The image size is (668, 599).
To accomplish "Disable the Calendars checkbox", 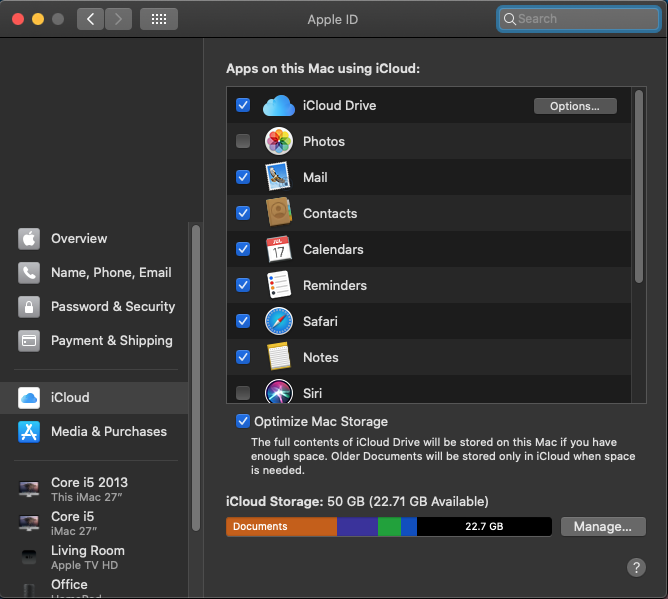I will click(243, 249).
